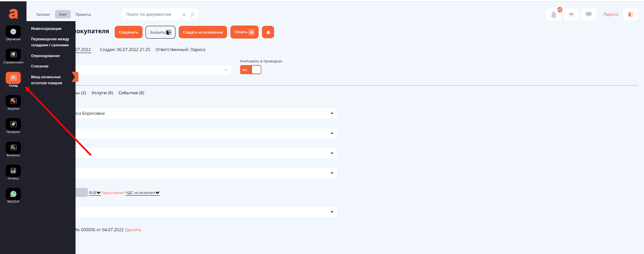The image size is (644, 254).
Task: Open the Финансы sidebar icon
Action: [x=13, y=148]
